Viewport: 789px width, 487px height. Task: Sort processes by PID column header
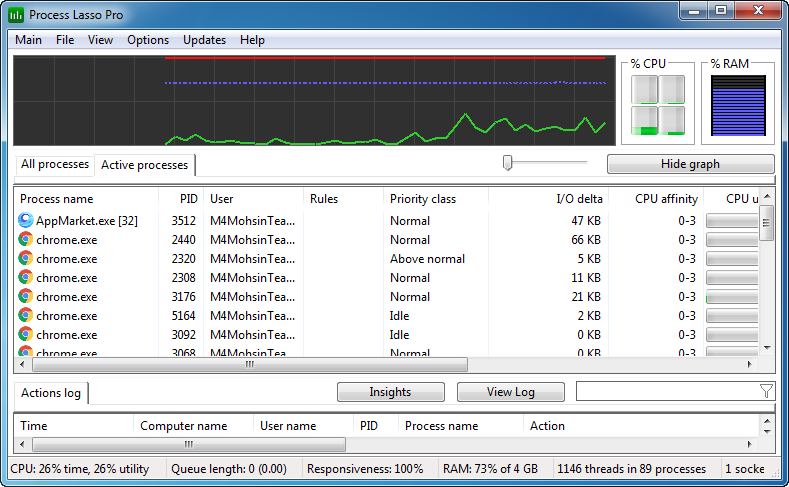(181, 199)
